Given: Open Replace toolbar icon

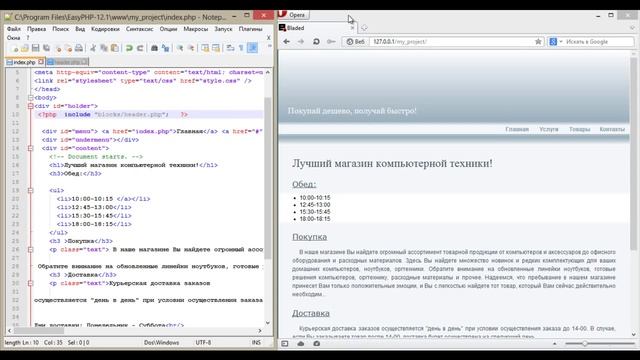Looking at the screenshot, I should coord(165,48).
